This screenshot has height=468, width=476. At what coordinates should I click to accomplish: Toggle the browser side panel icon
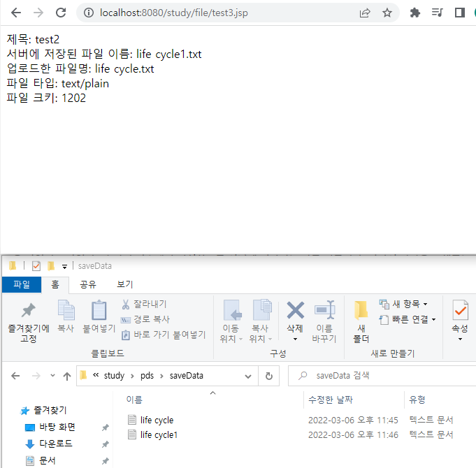[x=460, y=13]
